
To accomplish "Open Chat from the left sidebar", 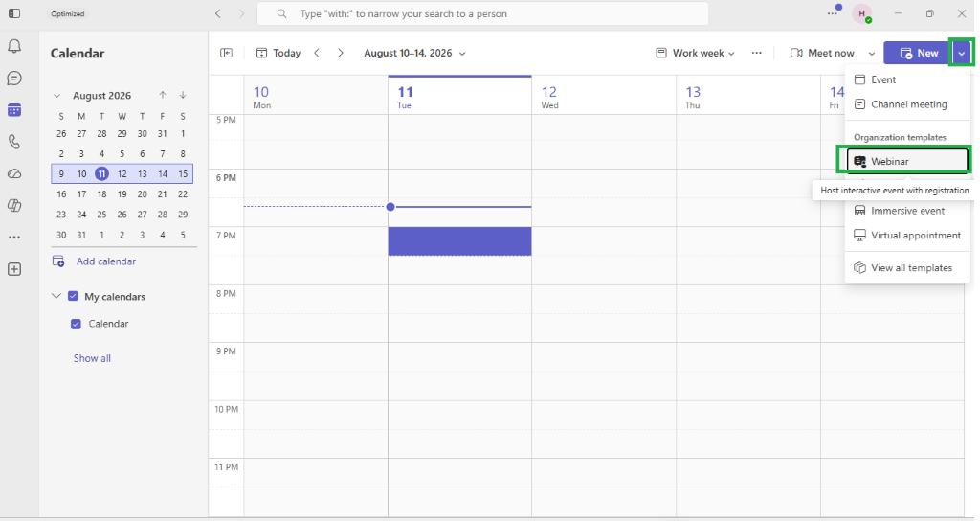I will coord(14,79).
